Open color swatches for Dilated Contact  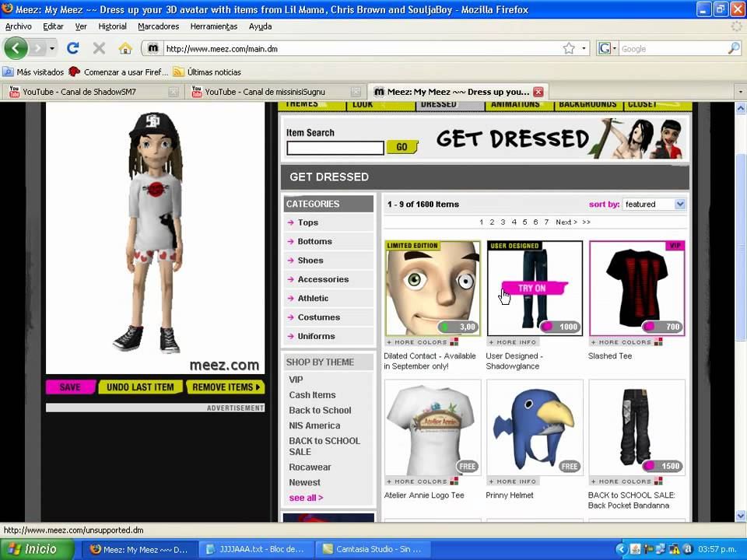[x=454, y=342]
